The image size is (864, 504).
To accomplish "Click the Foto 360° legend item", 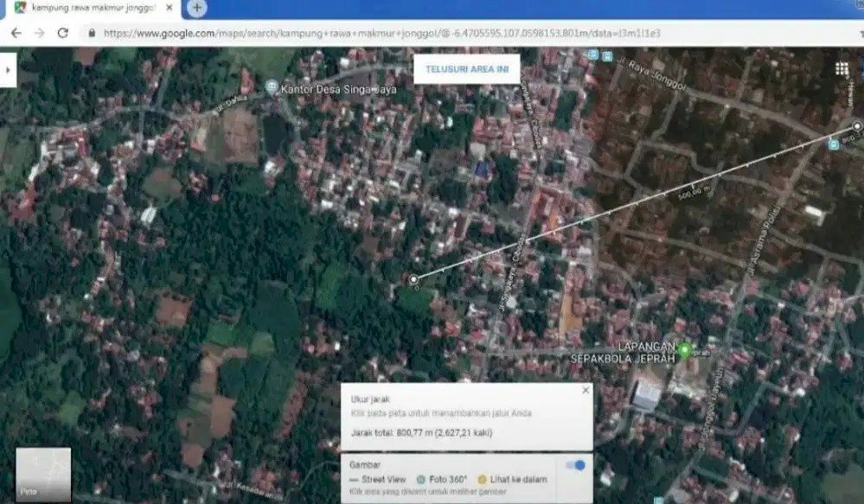I will (445, 478).
